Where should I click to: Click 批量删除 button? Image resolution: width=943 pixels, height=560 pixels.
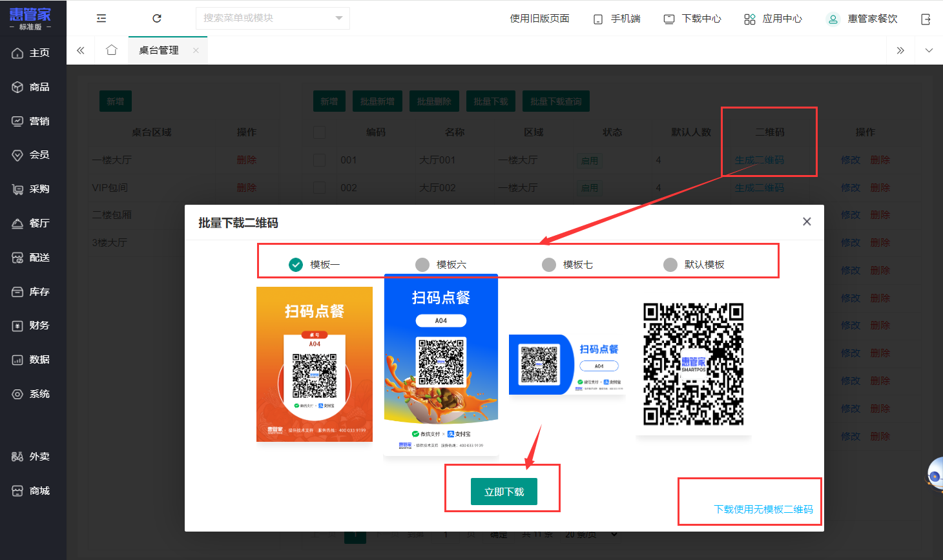click(x=434, y=101)
